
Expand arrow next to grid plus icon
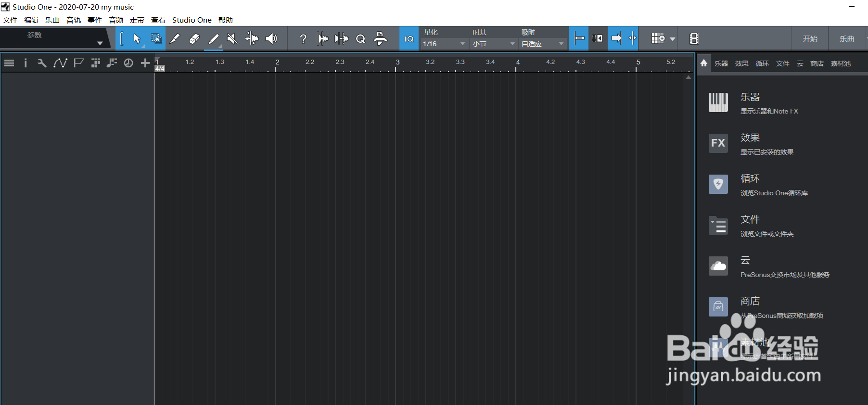673,39
